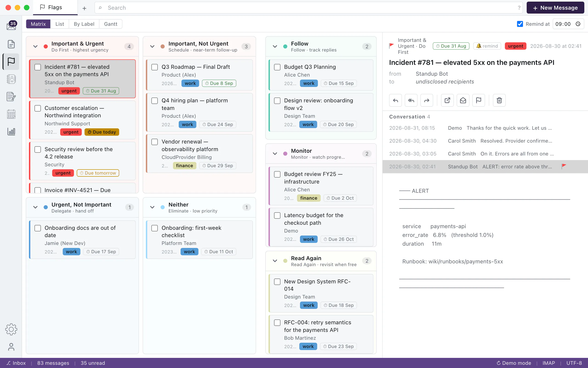Click the purple Monitor color dot

[285, 154]
